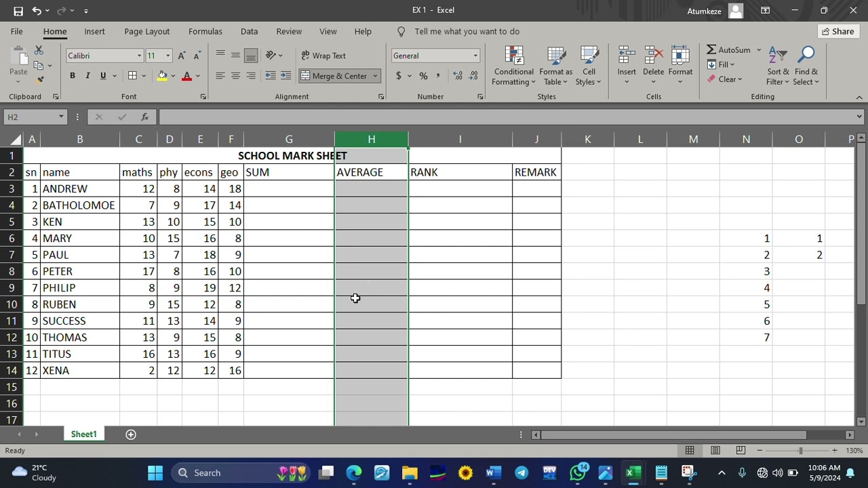Click the Save icon in quick access toolbar
The height and width of the screenshot is (488, 868).
pyautogui.click(x=18, y=11)
